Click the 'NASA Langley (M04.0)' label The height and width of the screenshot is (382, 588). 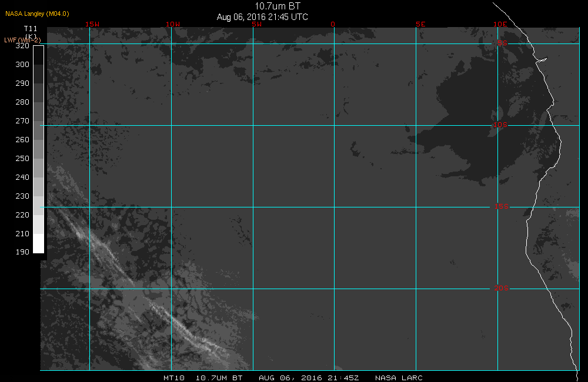click(x=37, y=14)
